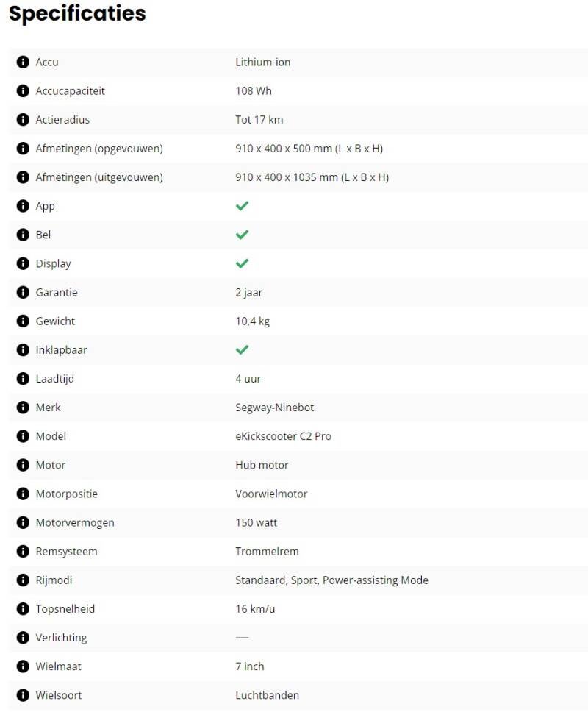Click the info icon beside Accu
Image resolution: width=588 pixels, height=715 pixels.
[x=23, y=63]
